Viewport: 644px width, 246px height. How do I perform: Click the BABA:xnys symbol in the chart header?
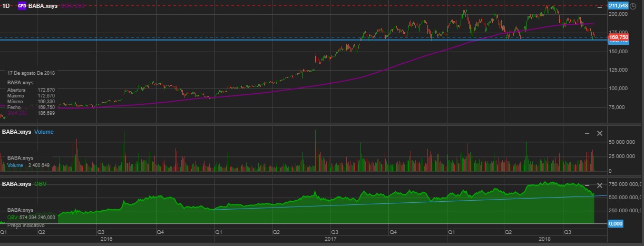(x=43, y=6)
